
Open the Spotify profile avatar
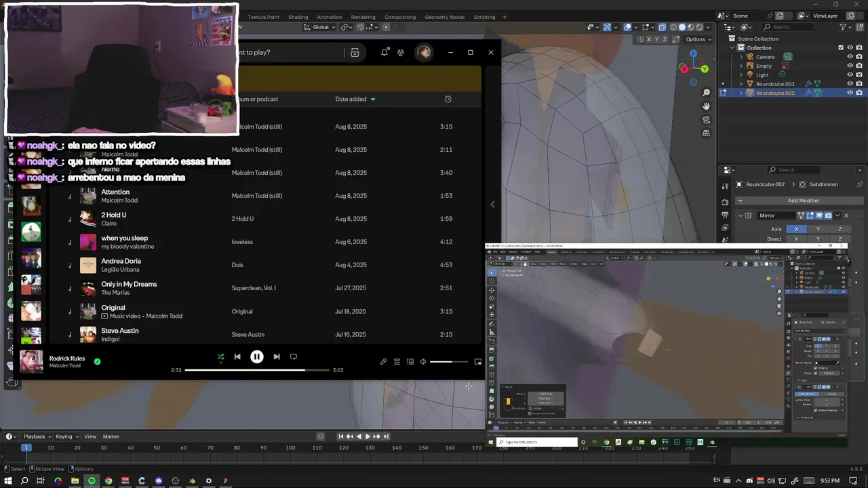pyautogui.click(x=424, y=52)
